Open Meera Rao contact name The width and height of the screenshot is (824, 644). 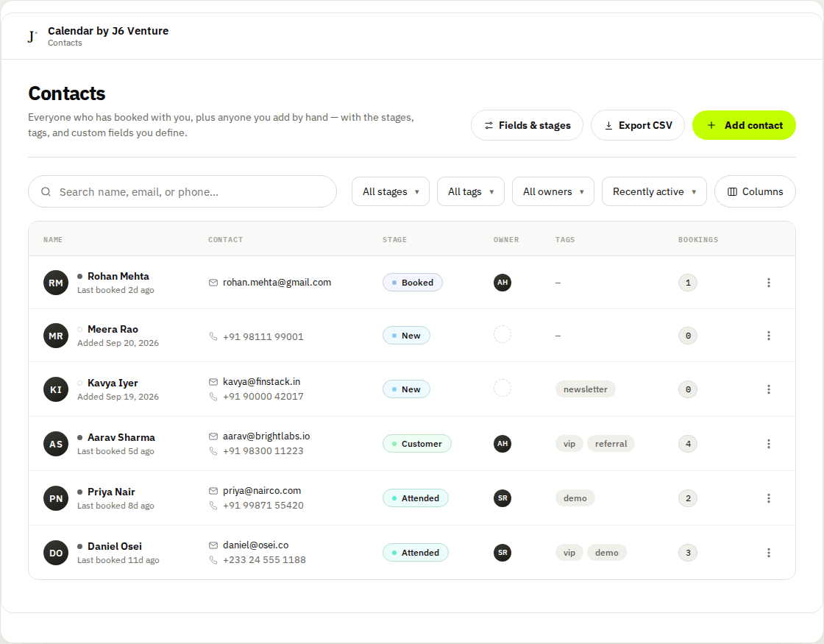[x=113, y=329]
